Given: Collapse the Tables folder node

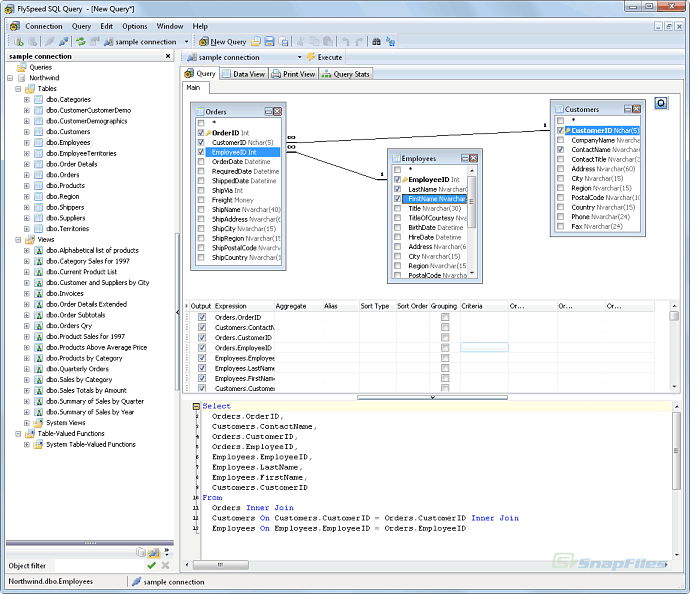Looking at the screenshot, I should click(x=18, y=89).
